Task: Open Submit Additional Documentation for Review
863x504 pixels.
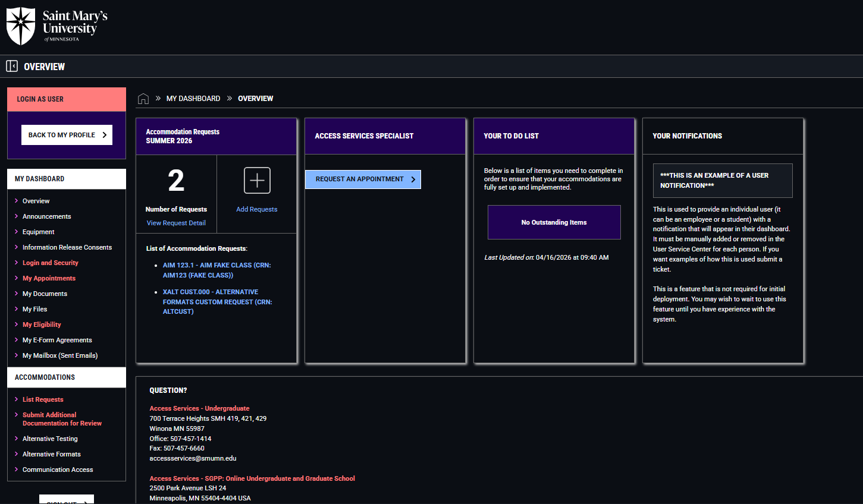Action: click(62, 419)
